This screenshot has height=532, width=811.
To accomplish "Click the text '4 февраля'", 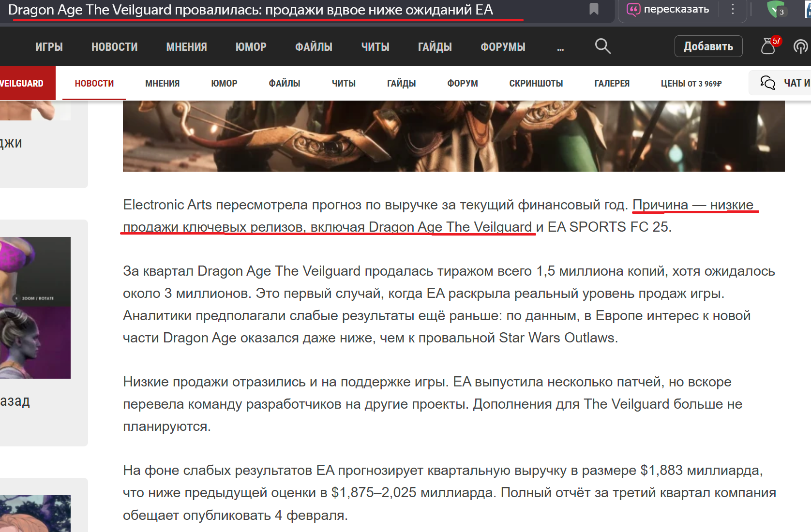I will click(x=309, y=515).
